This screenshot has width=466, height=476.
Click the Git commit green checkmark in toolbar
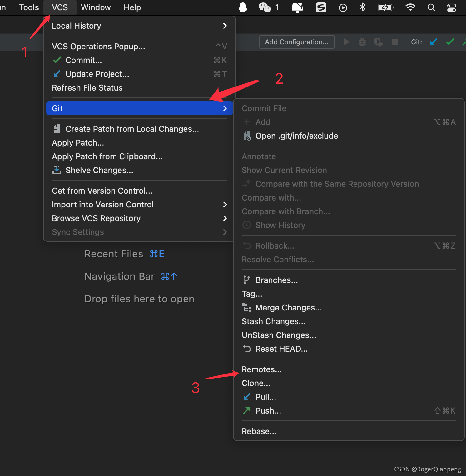[450, 42]
